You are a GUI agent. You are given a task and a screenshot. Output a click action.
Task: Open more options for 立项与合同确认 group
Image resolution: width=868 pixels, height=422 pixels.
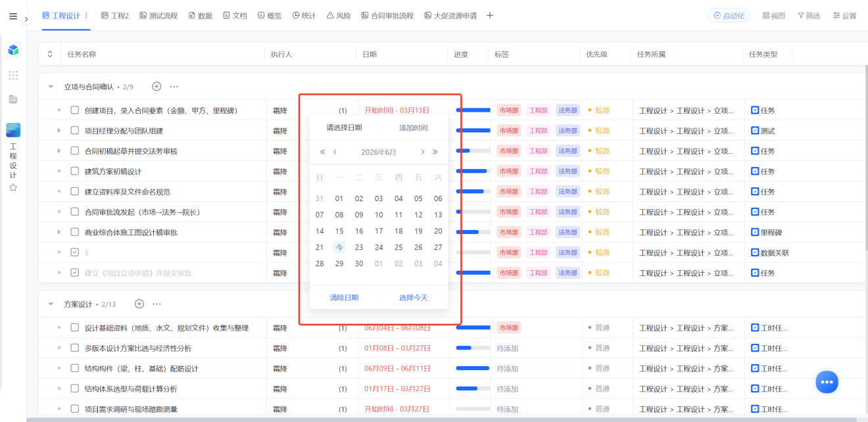[x=174, y=86]
